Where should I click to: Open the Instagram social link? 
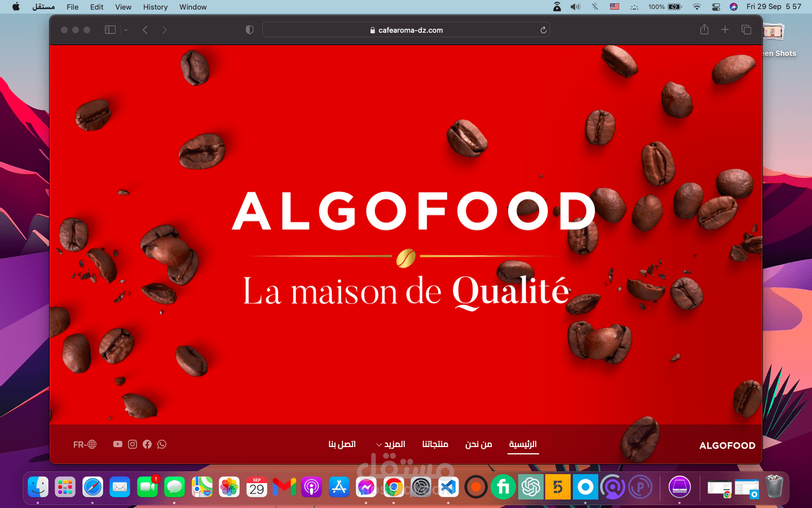133,444
